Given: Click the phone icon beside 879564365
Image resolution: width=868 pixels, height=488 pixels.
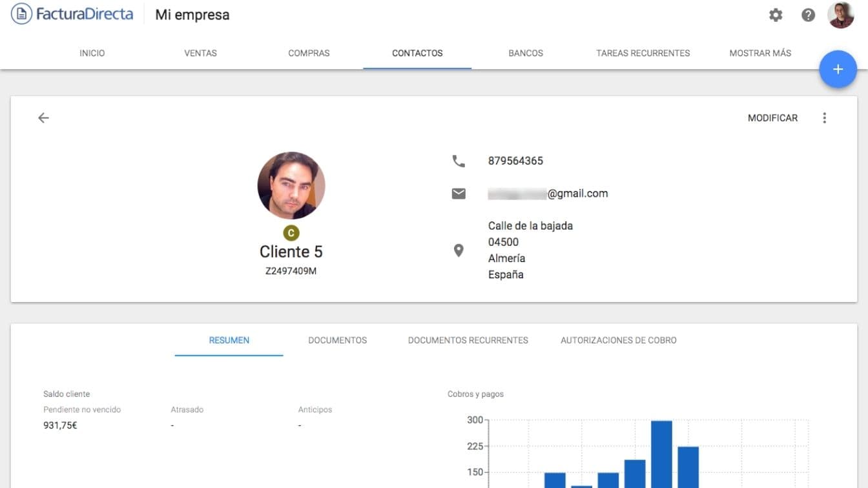Looking at the screenshot, I should point(459,161).
